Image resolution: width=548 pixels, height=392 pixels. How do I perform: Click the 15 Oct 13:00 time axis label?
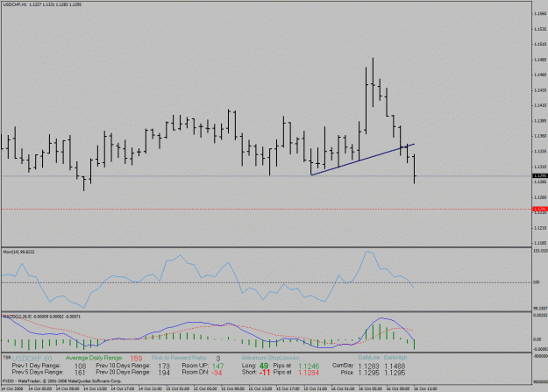tap(260, 388)
